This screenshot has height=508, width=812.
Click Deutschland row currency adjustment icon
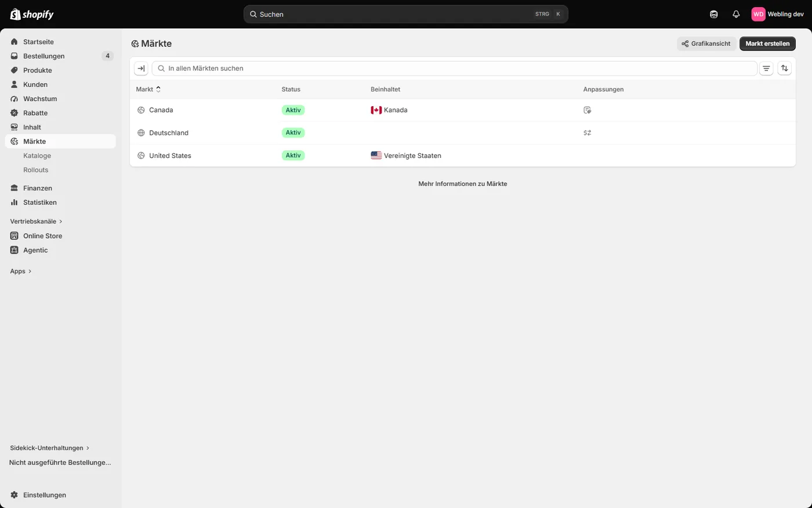click(587, 133)
